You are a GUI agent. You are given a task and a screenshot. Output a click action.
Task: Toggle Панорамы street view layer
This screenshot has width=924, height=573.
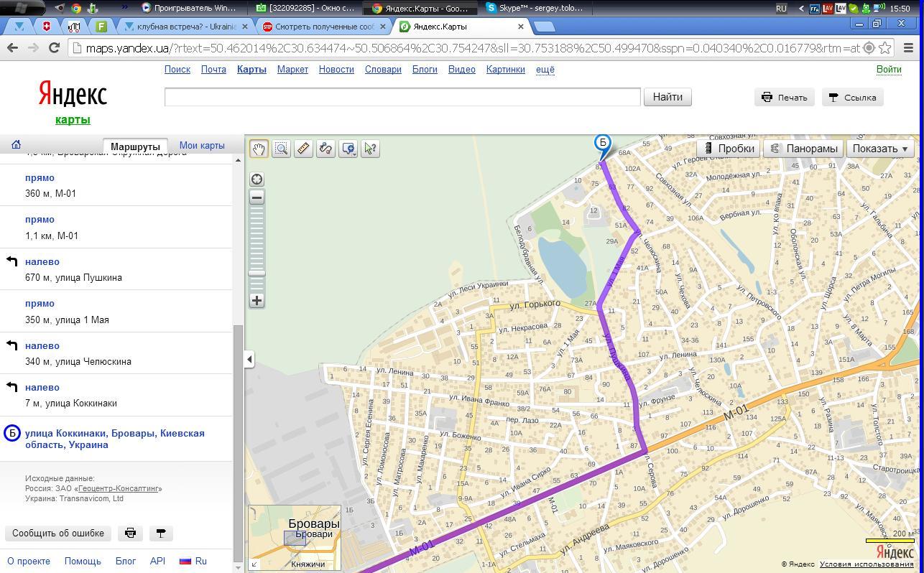coord(803,149)
